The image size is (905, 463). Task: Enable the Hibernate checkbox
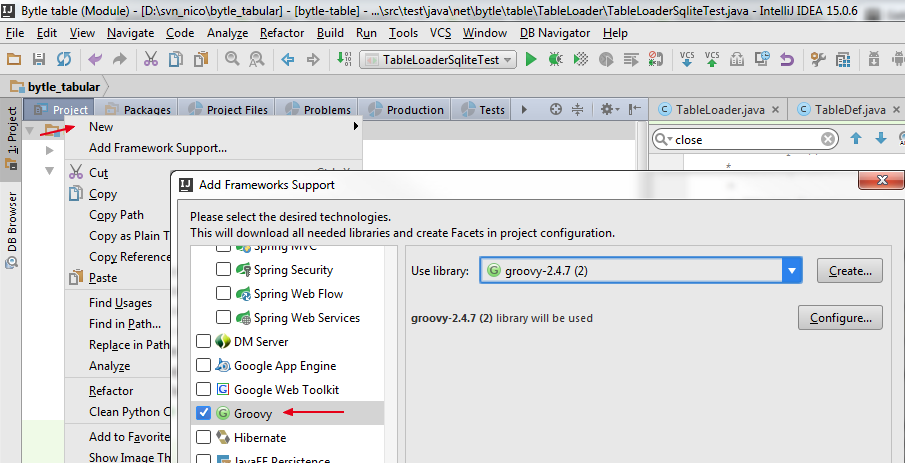(x=204, y=437)
